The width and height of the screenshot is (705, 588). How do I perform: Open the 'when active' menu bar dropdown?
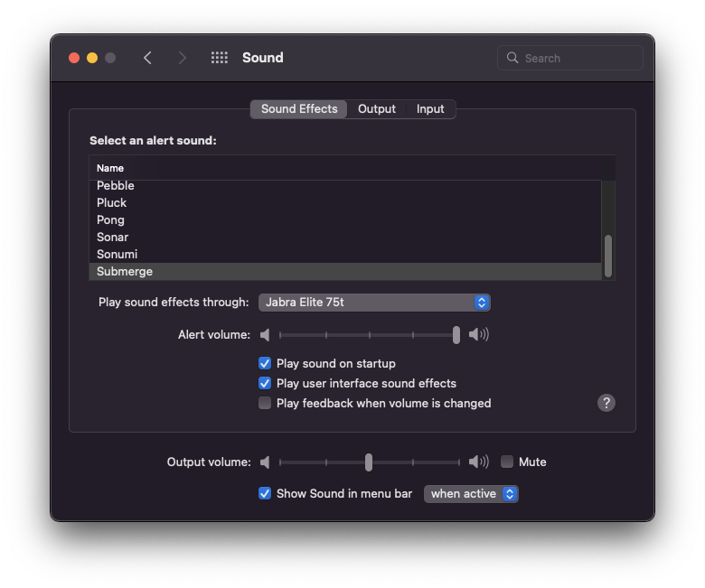click(x=471, y=494)
